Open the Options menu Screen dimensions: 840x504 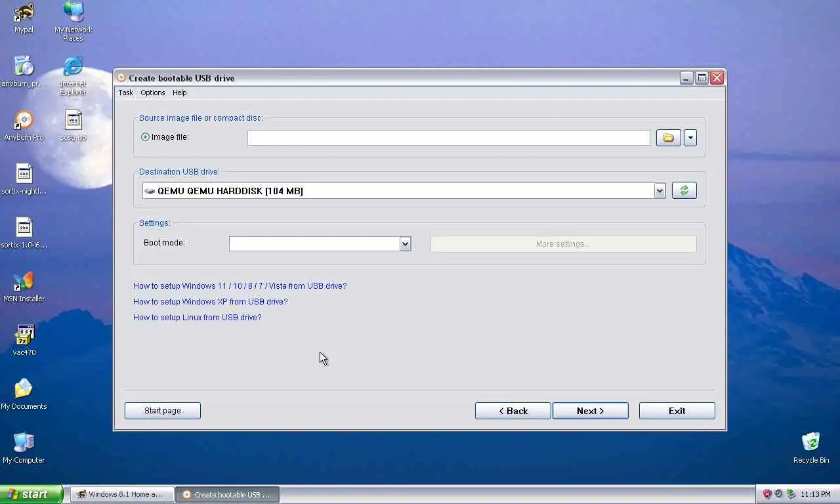tap(152, 93)
